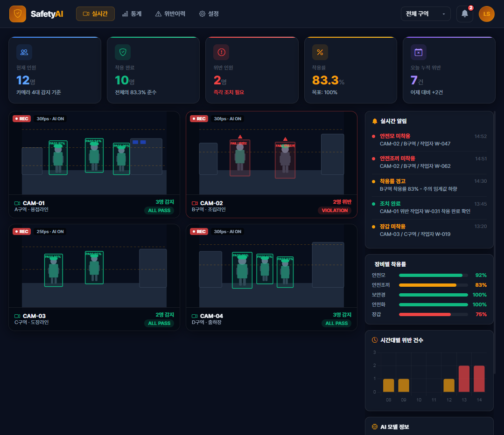504x435 pixels.
Task: Click the red bar for hour 13
Action: (464, 379)
